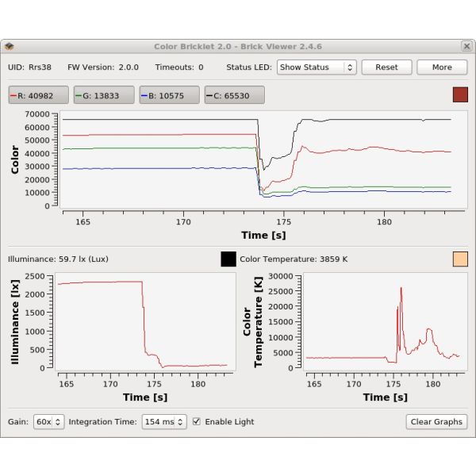Click the Reset button
Image resolution: width=476 pixels, height=476 pixels.
tap(386, 67)
